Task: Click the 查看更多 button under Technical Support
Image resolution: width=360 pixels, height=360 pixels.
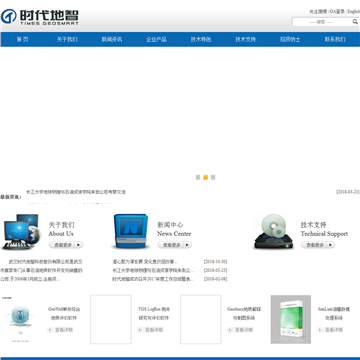Action: coord(318,245)
